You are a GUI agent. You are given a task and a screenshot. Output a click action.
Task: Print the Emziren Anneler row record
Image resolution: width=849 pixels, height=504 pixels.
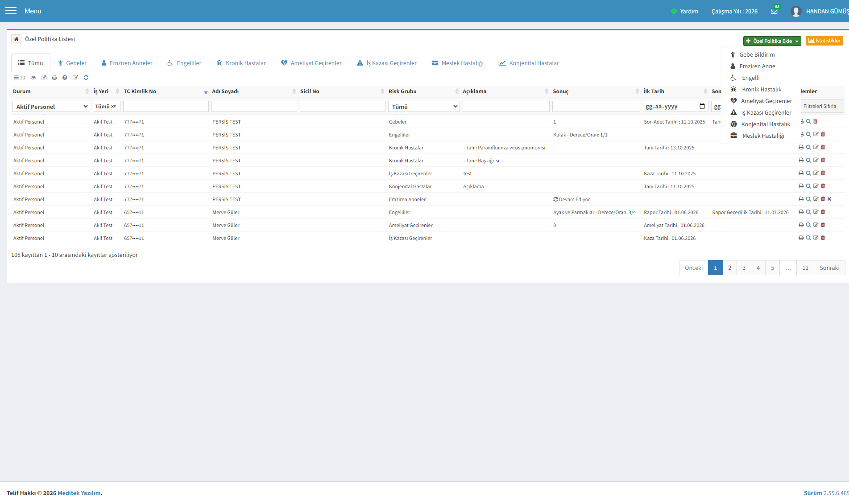tap(801, 199)
